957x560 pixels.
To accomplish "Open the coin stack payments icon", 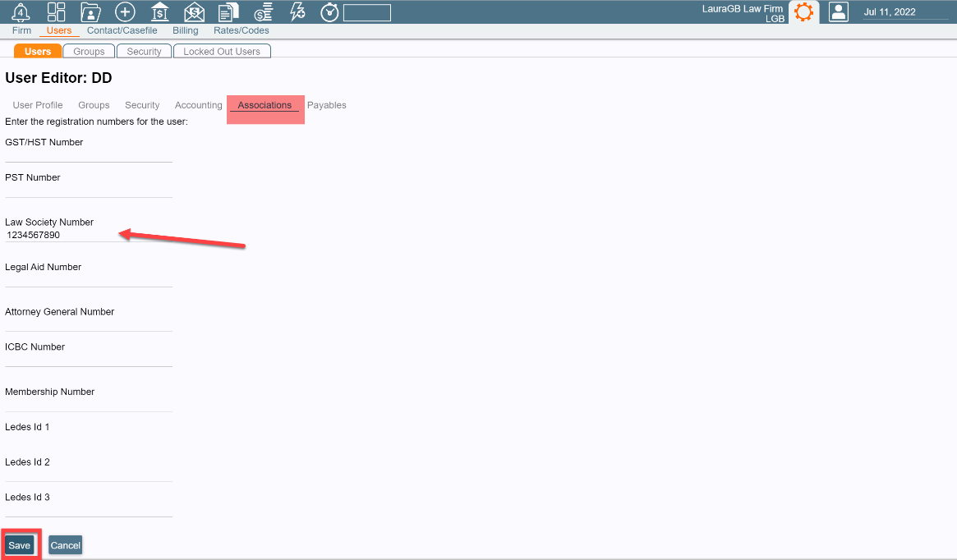I will tap(263, 11).
